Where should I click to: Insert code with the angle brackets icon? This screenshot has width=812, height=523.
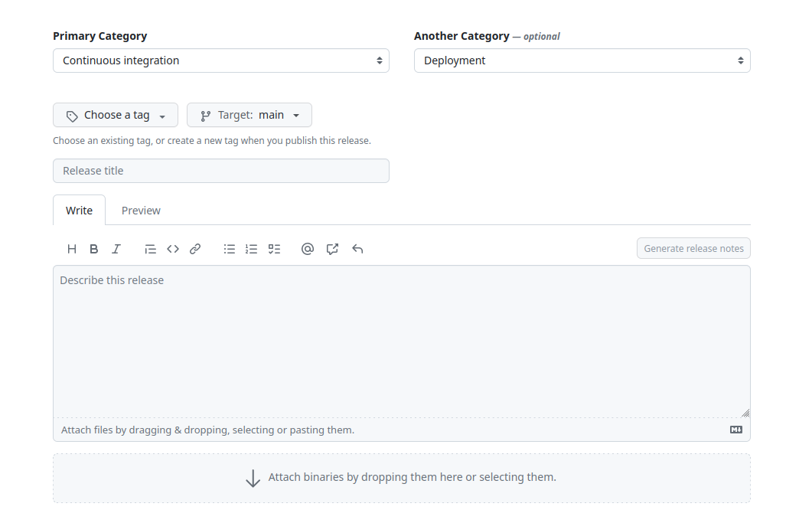(173, 249)
